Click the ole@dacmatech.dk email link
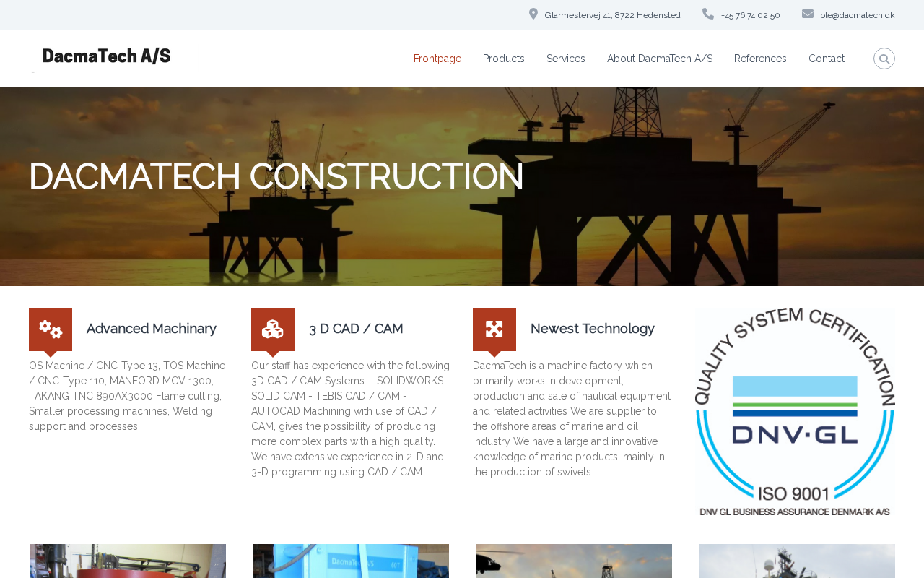Screen dimensions: 924x578 (858, 15)
